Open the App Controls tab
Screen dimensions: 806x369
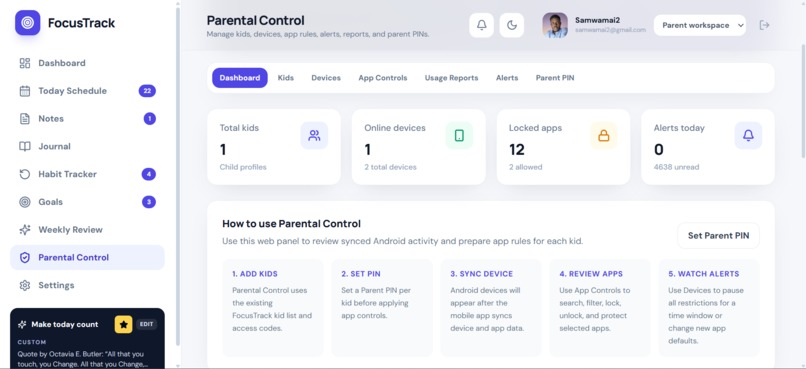pyautogui.click(x=383, y=78)
